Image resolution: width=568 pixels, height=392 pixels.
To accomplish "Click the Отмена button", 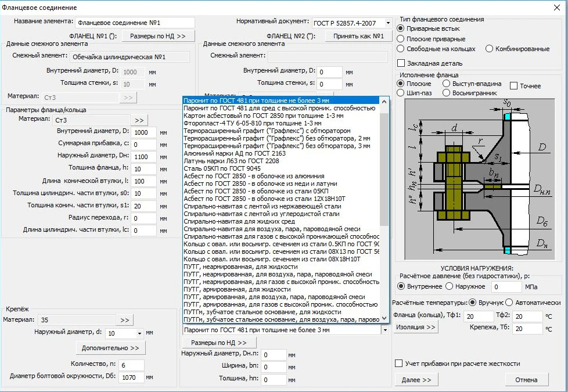I will [526, 380].
